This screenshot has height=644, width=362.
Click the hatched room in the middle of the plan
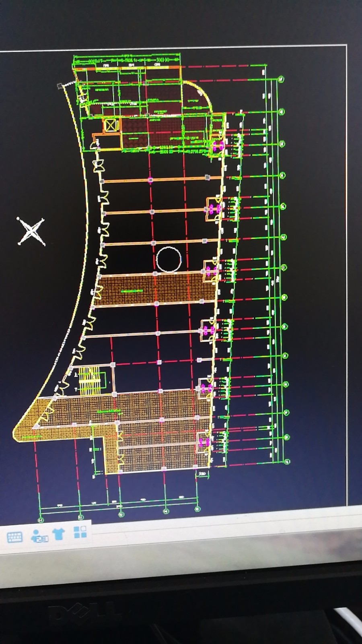point(157,288)
